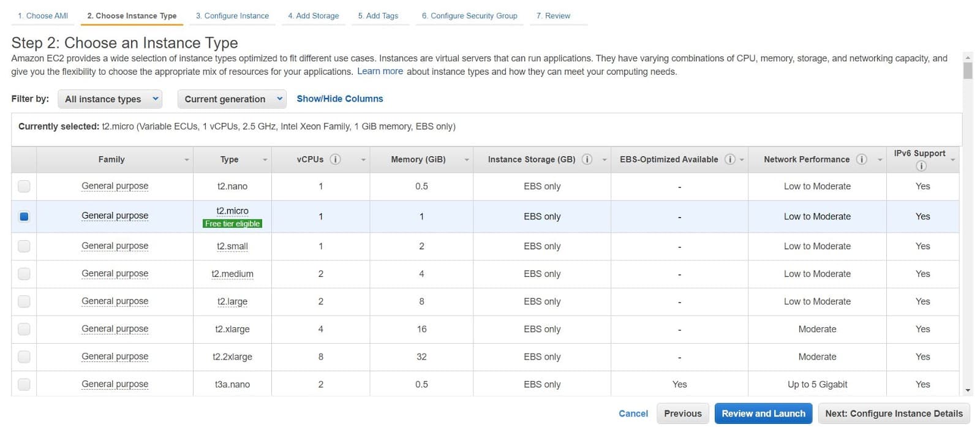
Task: Open the EBS-Optimized Available column sort arrow
Action: (x=742, y=160)
